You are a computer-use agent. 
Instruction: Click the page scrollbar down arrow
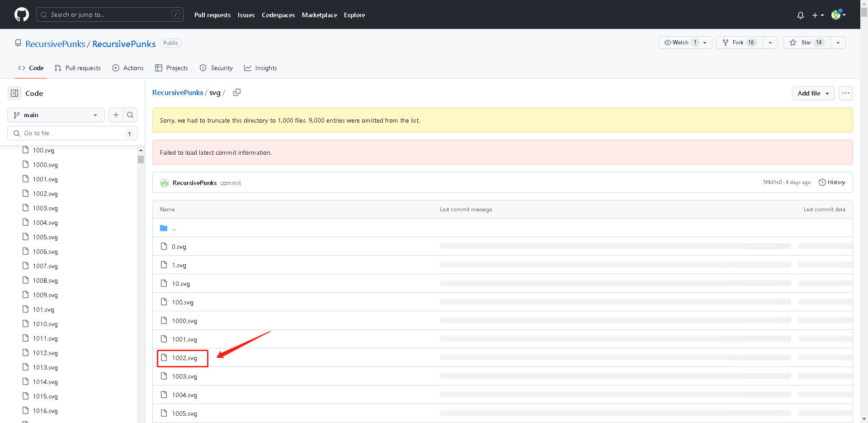point(864,419)
